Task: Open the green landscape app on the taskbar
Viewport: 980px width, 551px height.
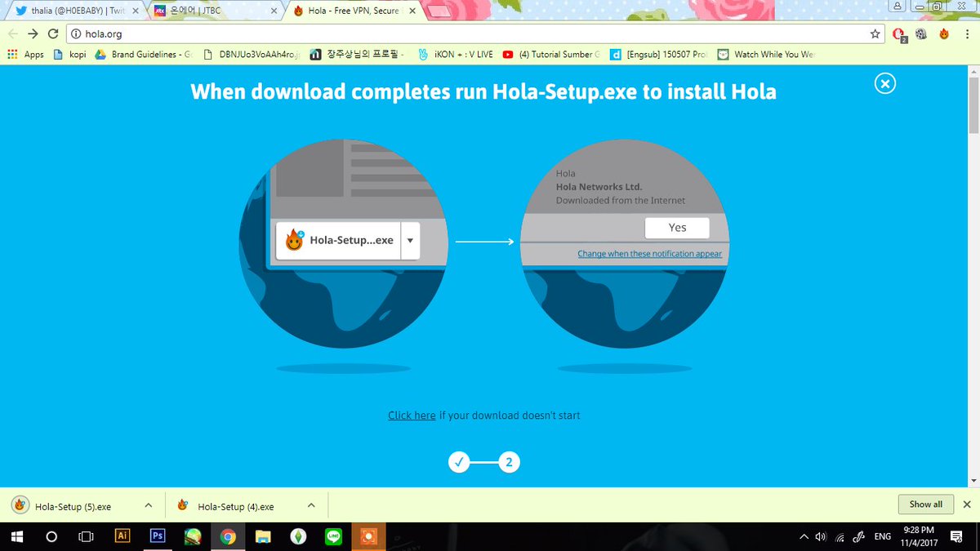Action: (193, 536)
